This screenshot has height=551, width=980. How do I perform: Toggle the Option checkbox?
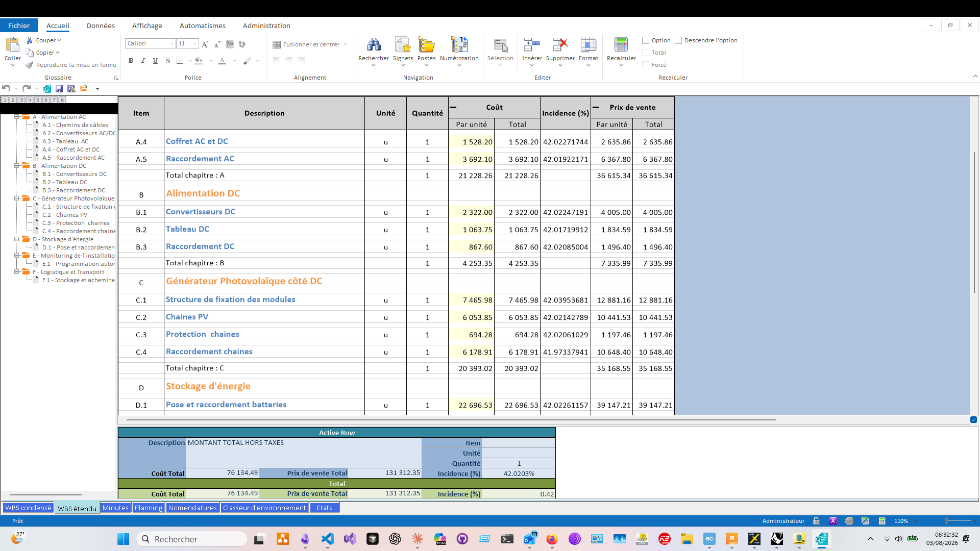coord(646,40)
